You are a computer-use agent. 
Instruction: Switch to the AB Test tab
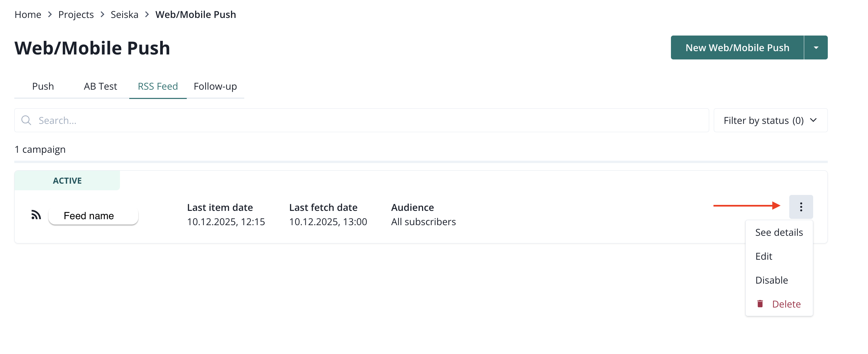tap(100, 87)
